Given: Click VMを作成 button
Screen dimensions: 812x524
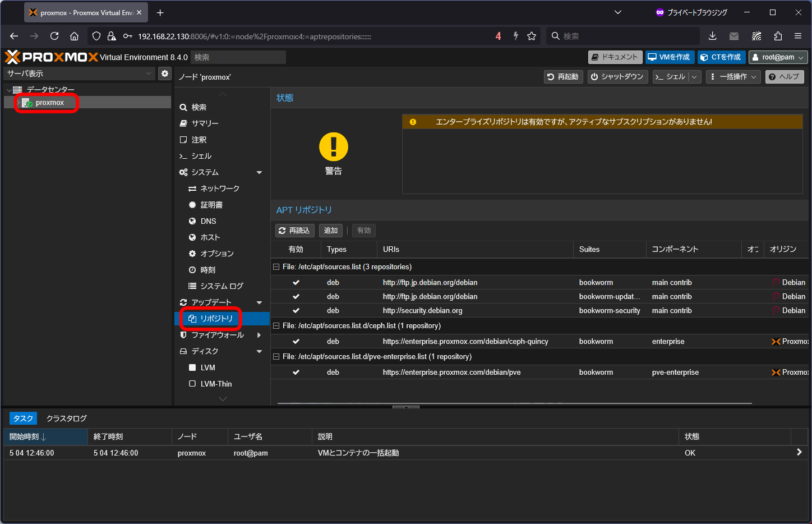Looking at the screenshot, I should (670, 57).
